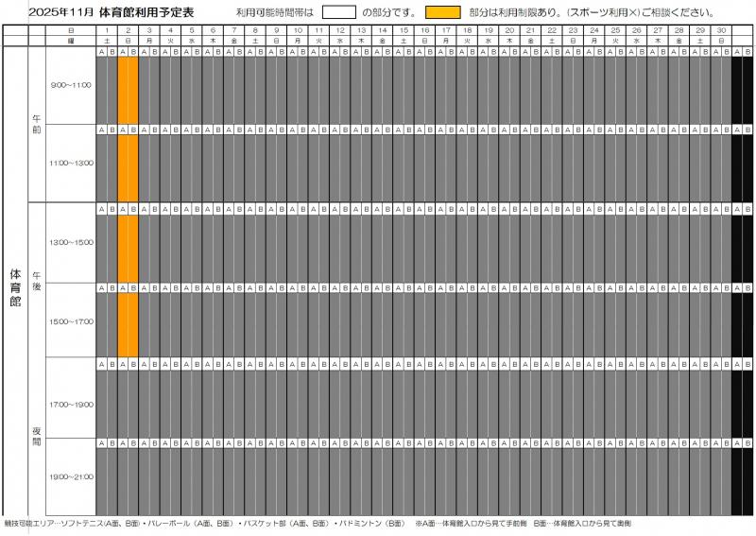Screen dimensions: 756x536
Task: Click the orange 9:00–11:00 cell on day 2
Action: [x=128, y=90]
